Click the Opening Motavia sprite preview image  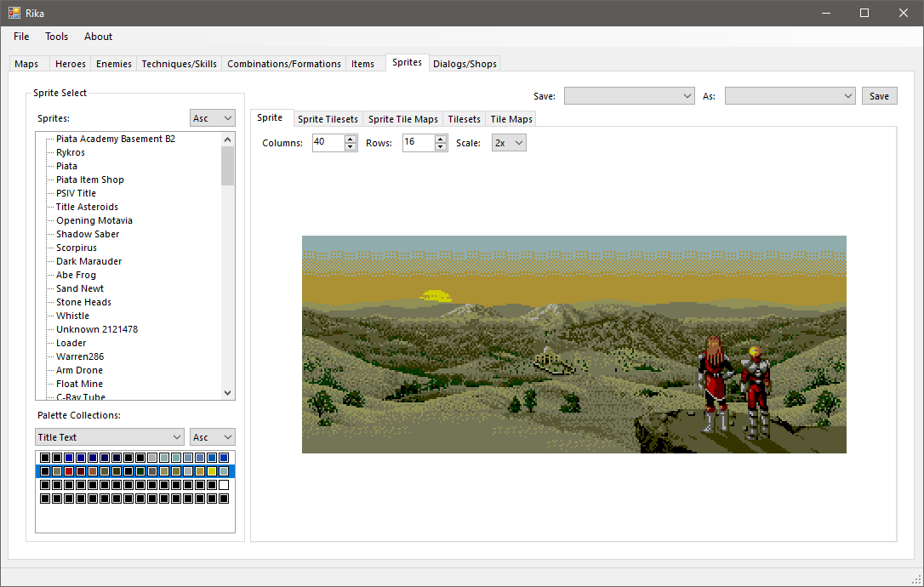click(x=574, y=345)
